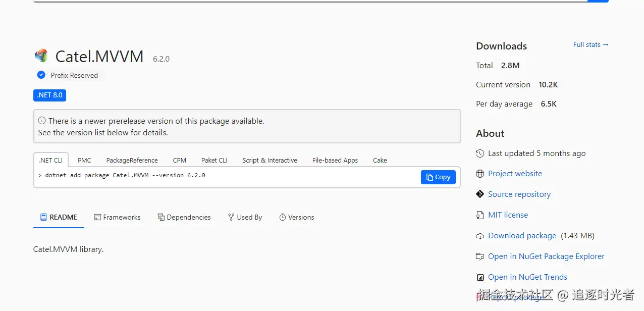This screenshot has height=311, width=644.
Task: Click the dotnet add package command text
Action: 125,176
